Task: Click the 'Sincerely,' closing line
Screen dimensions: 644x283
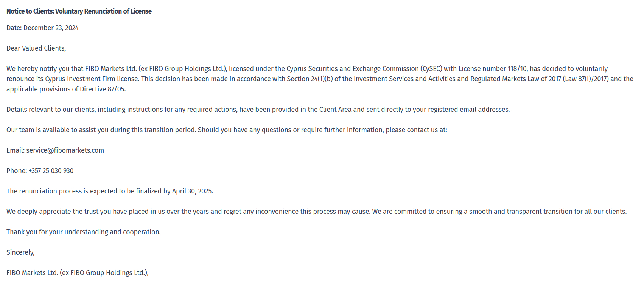Action: tap(20, 252)
